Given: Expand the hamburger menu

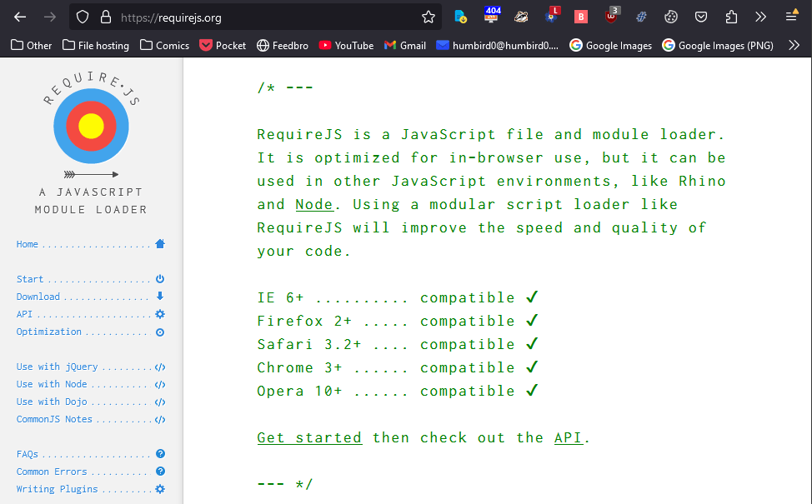Looking at the screenshot, I should coord(791,16).
